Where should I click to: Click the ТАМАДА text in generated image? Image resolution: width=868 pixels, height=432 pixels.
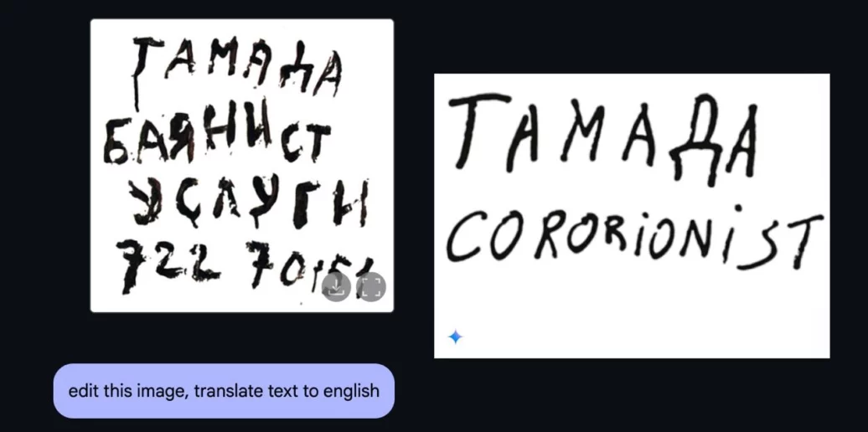tap(603, 131)
